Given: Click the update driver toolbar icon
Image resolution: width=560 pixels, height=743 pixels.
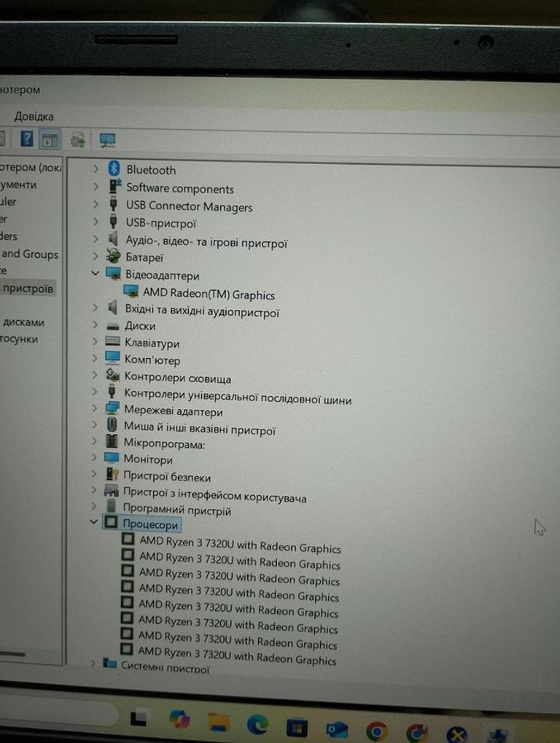Looking at the screenshot, I should pos(79,139).
